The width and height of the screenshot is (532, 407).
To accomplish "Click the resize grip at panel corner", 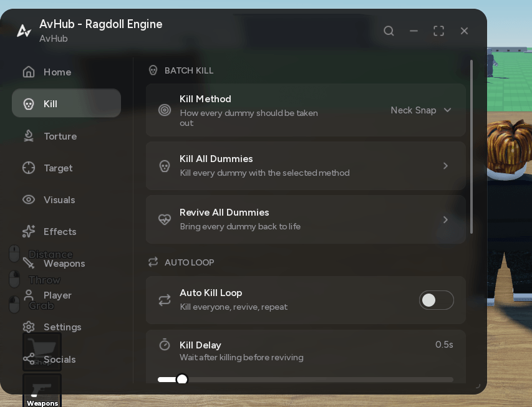I will (x=478, y=386).
